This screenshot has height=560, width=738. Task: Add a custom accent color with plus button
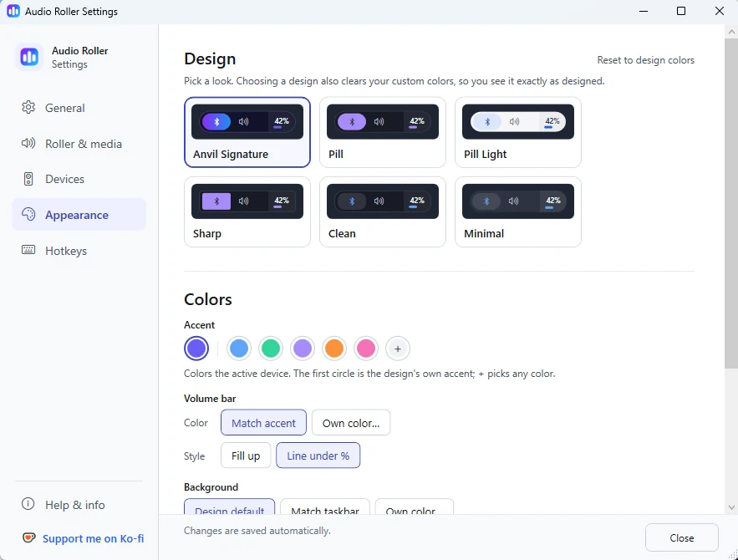398,349
